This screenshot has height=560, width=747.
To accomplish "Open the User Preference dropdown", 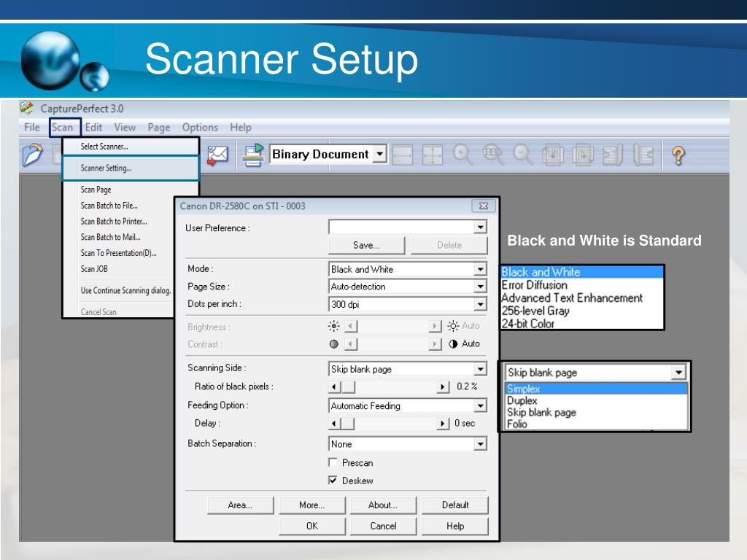I will point(480,227).
